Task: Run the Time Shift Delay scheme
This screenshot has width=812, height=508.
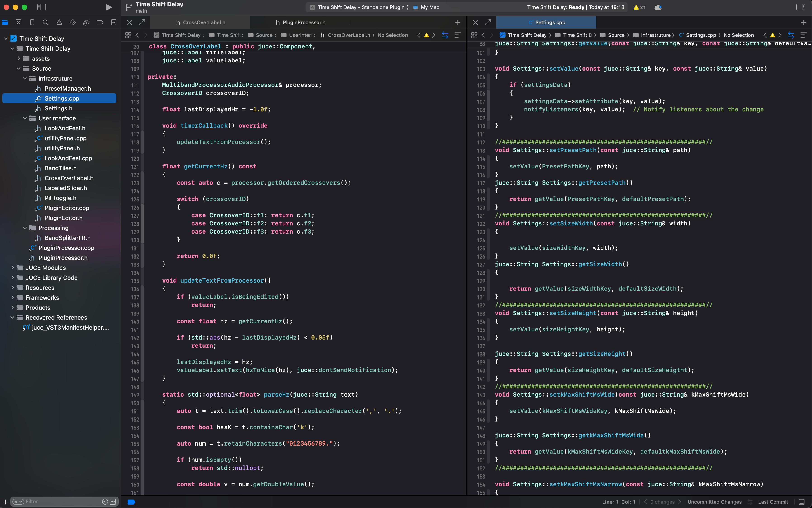Action: (x=108, y=7)
